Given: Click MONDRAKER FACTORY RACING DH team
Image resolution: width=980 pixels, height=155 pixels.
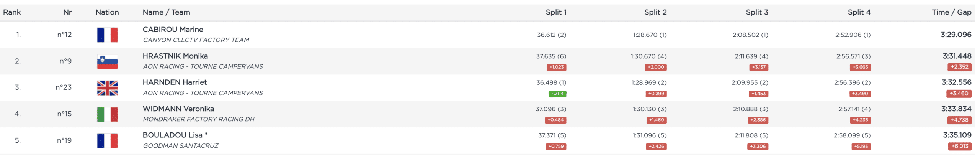Looking at the screenshot, I should [x=199, y=119].
